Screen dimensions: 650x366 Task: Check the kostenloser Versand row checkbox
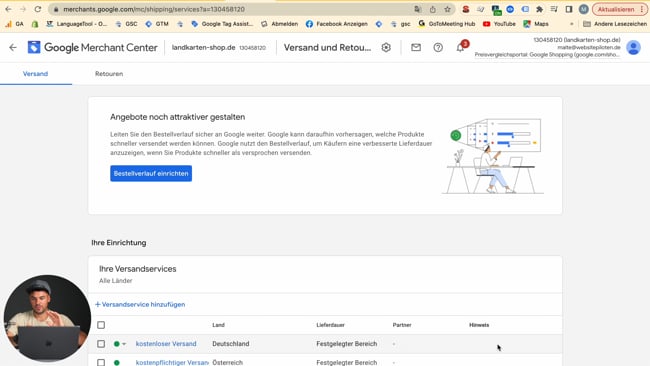click(x=101, y=344)
